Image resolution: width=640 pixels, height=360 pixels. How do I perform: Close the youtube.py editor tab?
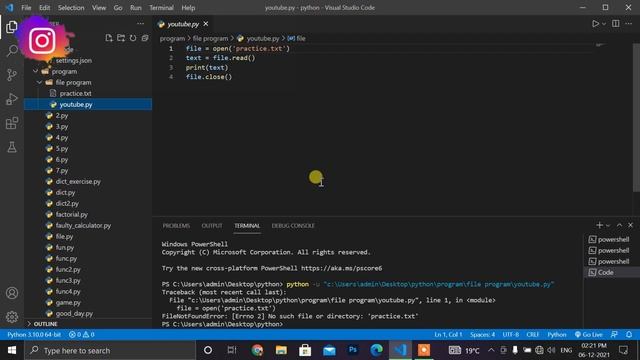click(x=206, y=24)
